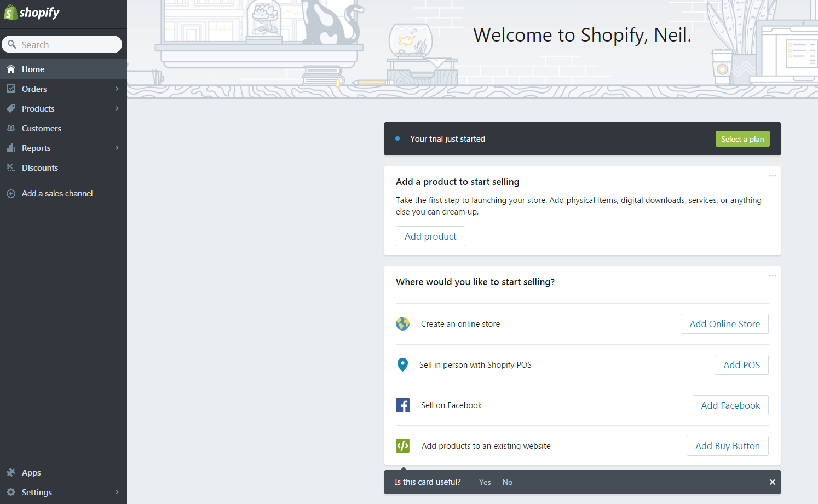Screen dimensions: 818x504
Task: Expand the Products submenu chevron
Action: tap(117, 108)
